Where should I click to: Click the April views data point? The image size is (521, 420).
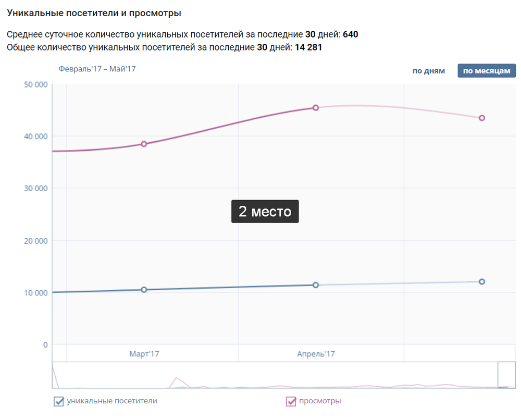pos(316,108)
